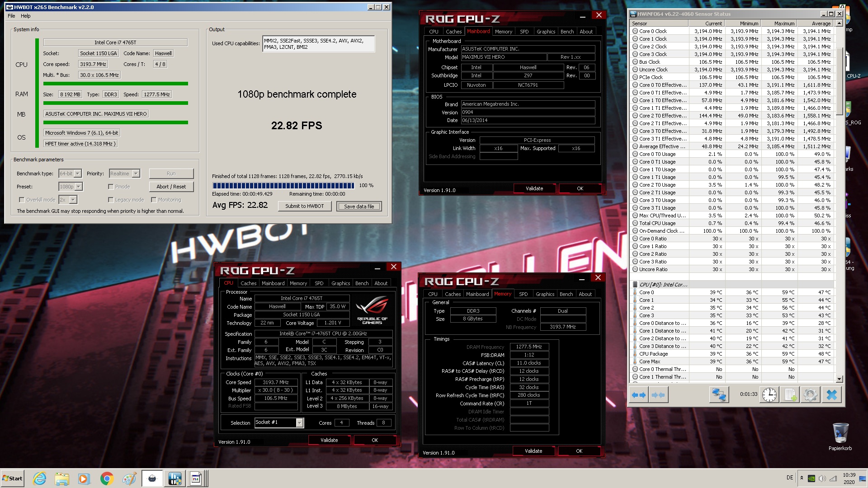The height and width of the screenshot is (488, 868).
Task: Show hidden tray icons arrow
Action: point(802,478)
